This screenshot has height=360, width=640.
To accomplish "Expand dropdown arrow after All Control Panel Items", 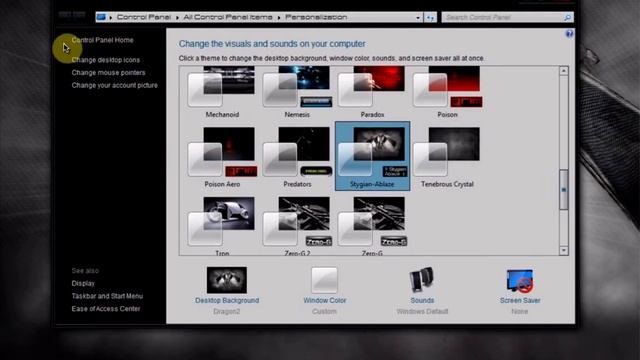I will coord(279,18).
